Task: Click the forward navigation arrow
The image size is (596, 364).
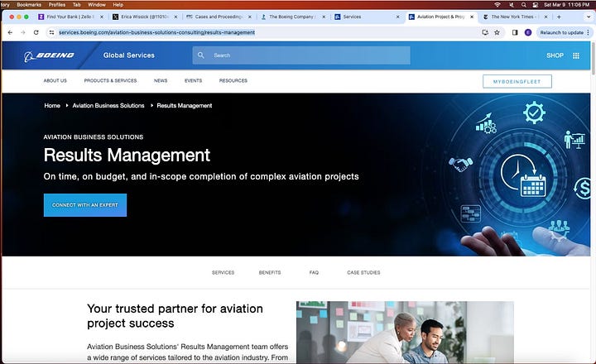Action: (23, 32)
